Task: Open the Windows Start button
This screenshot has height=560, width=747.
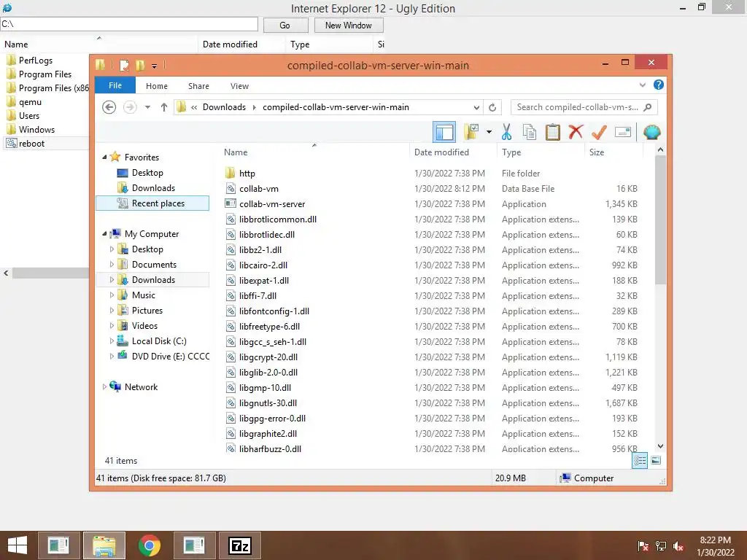Action: coord(18,545)
